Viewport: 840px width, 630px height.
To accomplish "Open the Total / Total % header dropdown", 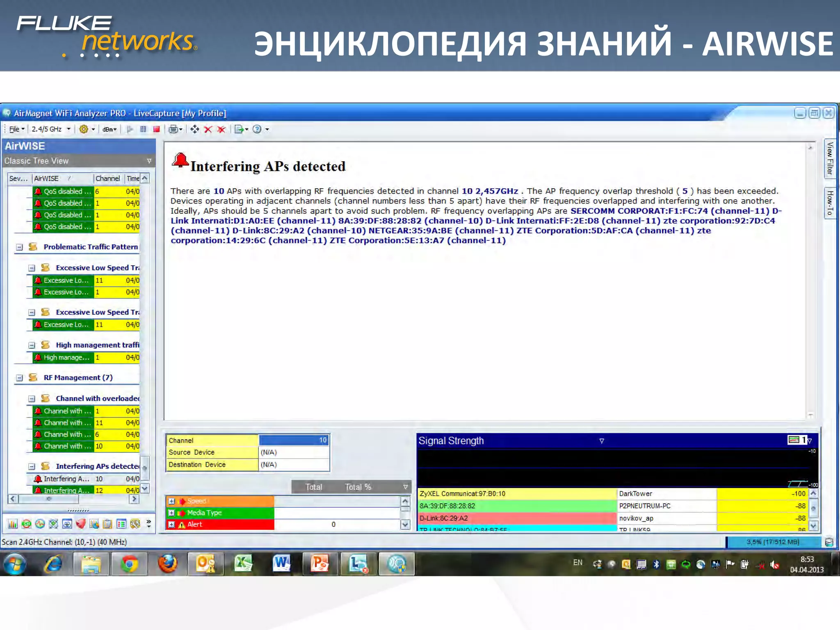I will click(x=405, y=487).
